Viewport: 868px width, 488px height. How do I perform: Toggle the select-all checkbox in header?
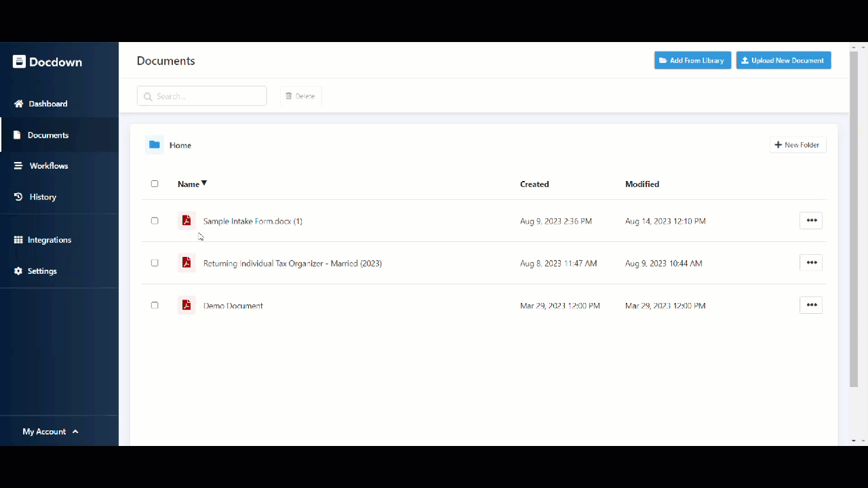point(155,184)
